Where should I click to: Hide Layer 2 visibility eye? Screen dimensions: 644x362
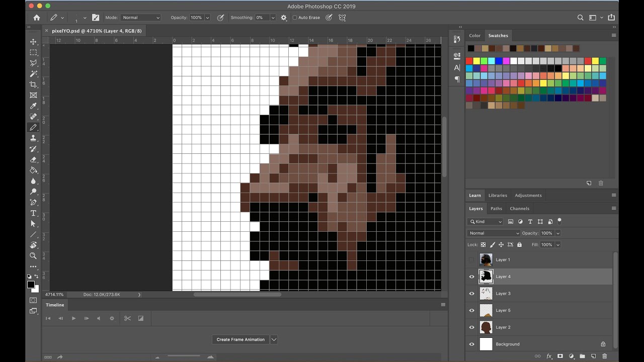point(471,327)
